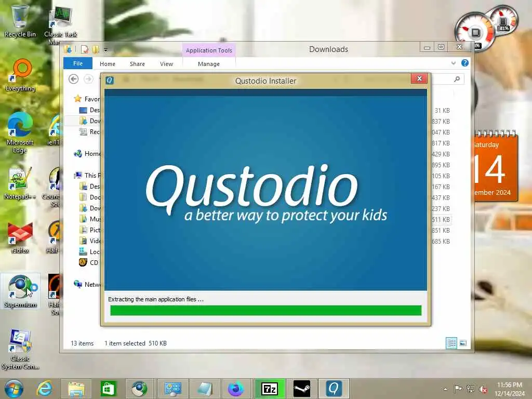This screenshot has height=399, width=532.
Task: Open Supermium browser from the taskbar
Action: (139, 389)
